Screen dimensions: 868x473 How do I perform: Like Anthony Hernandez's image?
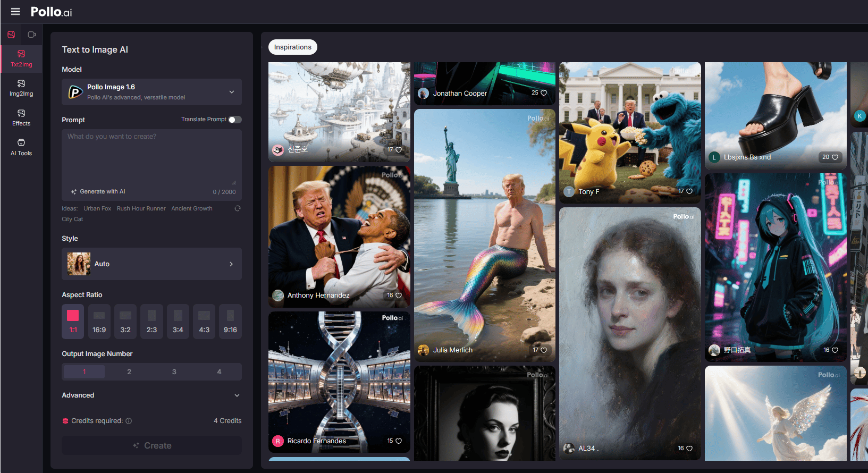[399, 295]
